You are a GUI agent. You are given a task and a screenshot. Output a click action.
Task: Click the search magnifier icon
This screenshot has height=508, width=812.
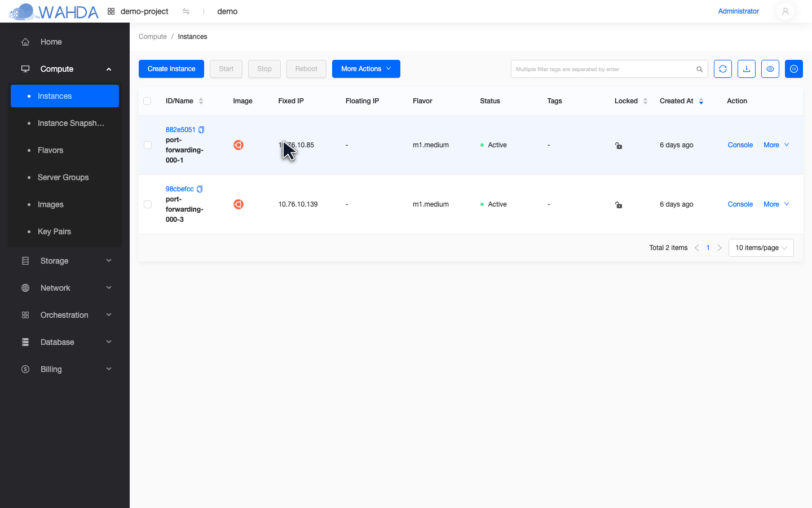[699, 69]
